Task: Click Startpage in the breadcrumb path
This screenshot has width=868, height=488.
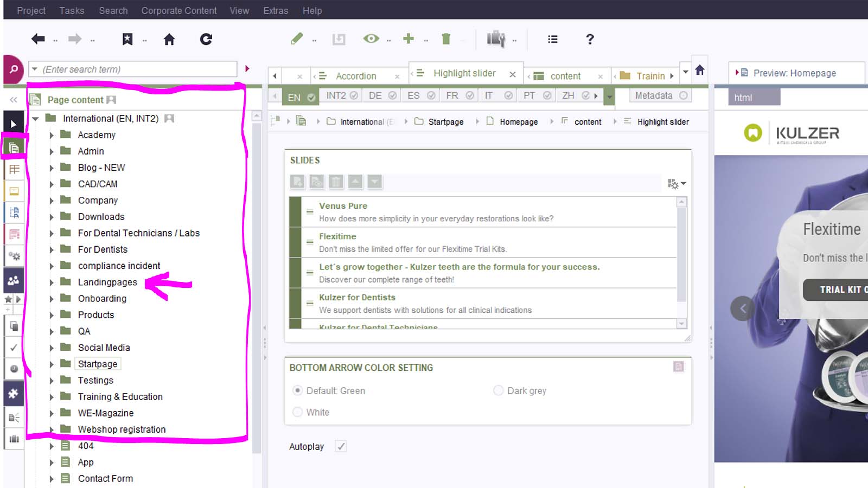Action: pyautogui.click(x=445, y=122)
